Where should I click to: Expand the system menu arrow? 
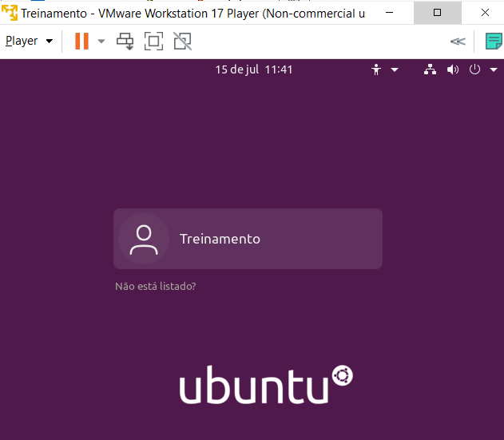[x=494, y=69]
